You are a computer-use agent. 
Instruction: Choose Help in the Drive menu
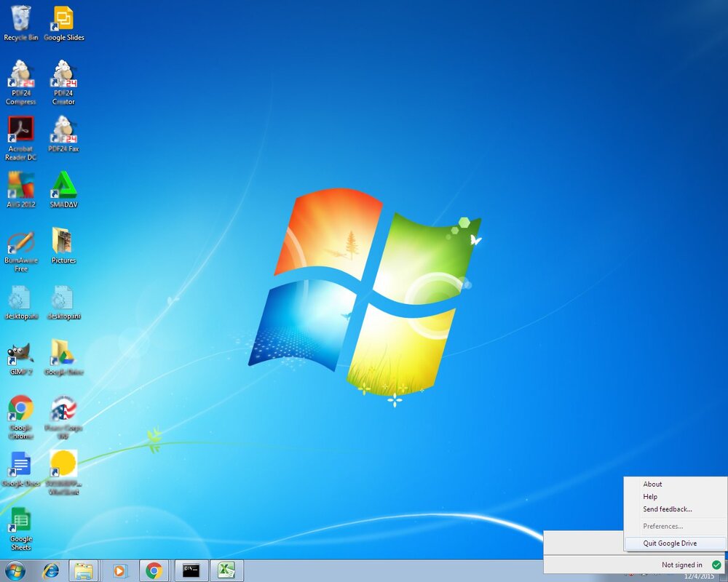click(650, 497)
